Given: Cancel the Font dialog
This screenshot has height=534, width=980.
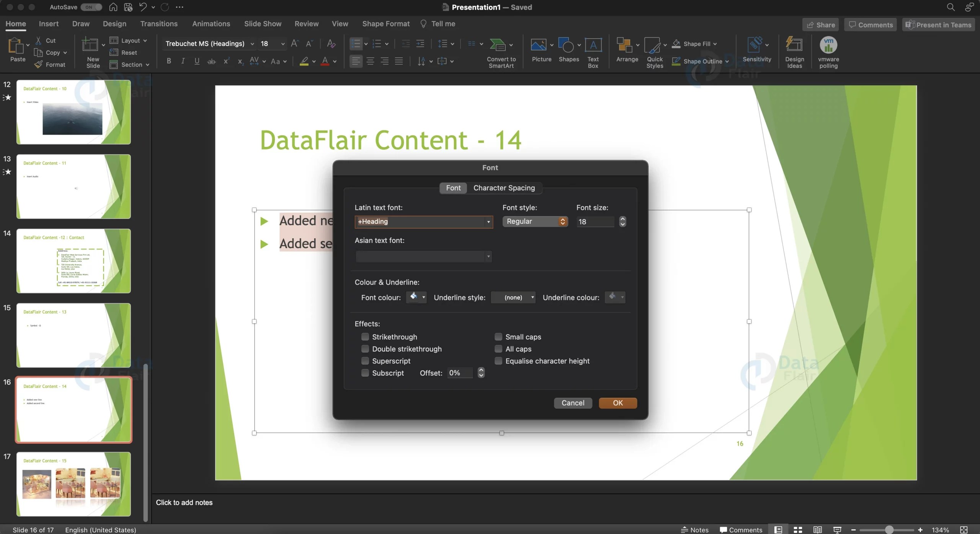Looking at the screenshot, I should (573, 403).
